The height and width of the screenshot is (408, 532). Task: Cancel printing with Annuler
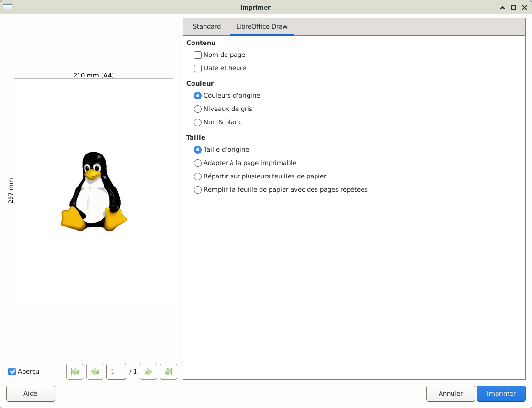pyautogui.click(x=450, y=394)
